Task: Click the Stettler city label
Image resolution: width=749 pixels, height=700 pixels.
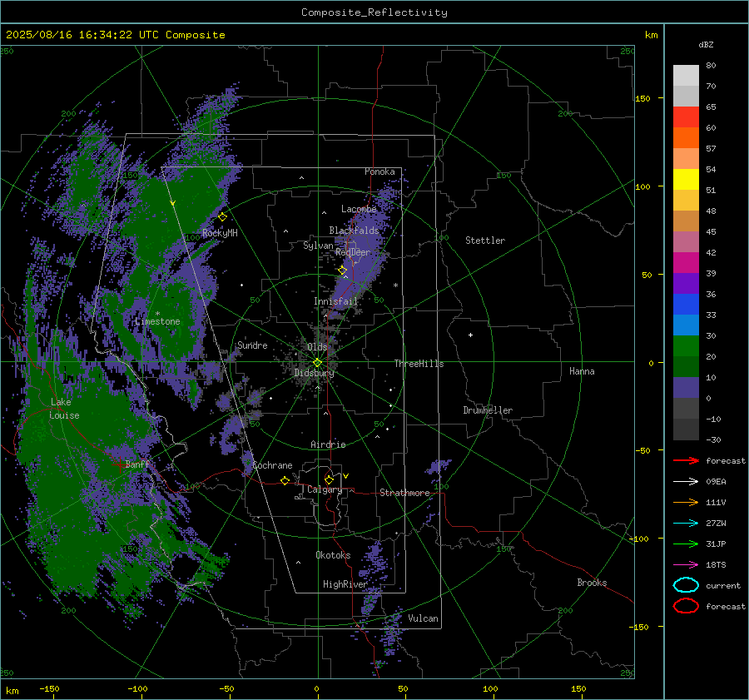Action: (485, 241)
